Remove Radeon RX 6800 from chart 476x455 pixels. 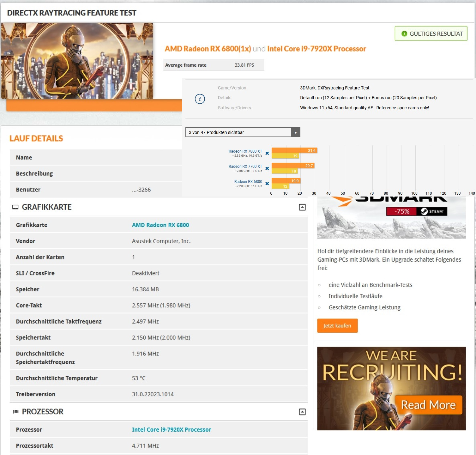(267, 184)
